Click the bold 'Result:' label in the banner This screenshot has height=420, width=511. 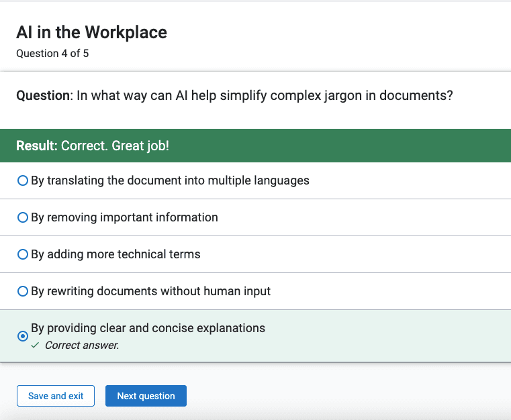37,146
